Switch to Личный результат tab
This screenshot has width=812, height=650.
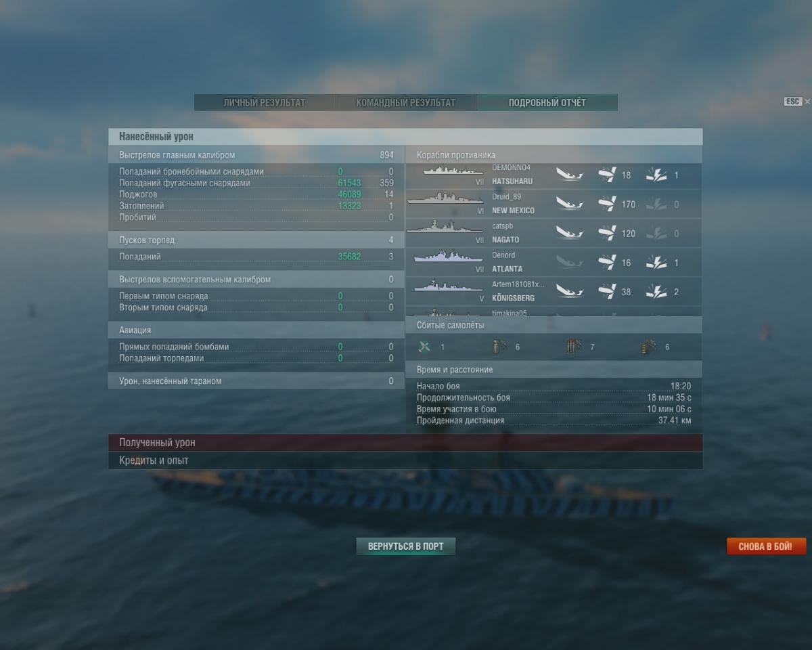(265, 103)
